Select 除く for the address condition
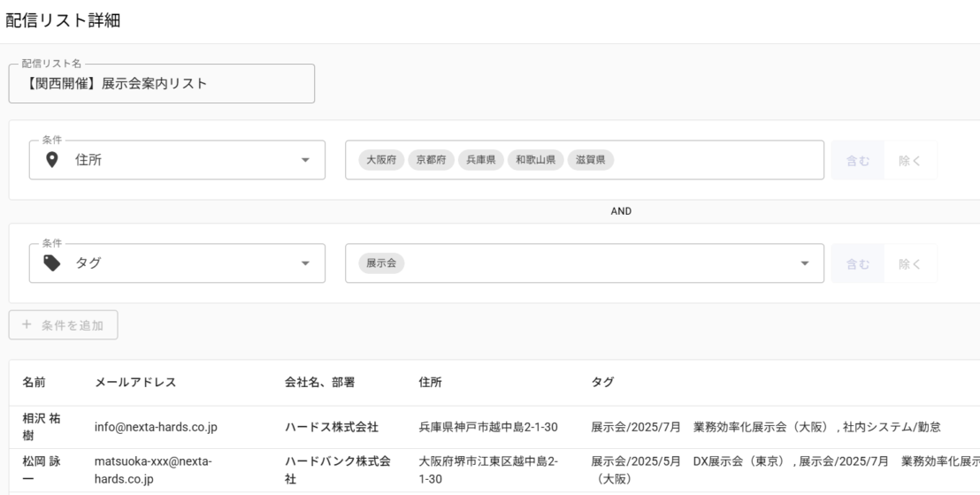980x495 pixels. 910,160
